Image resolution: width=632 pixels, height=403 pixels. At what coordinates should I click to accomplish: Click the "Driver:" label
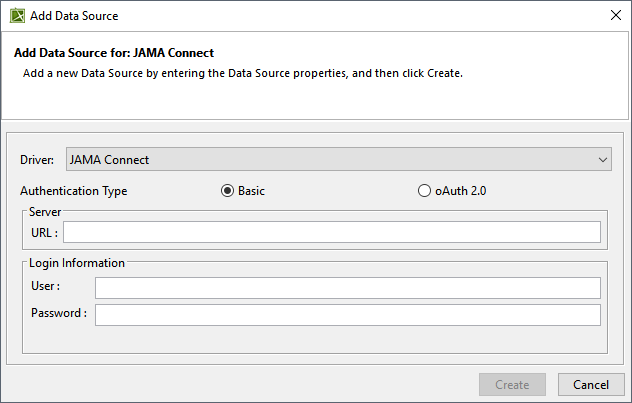37,160
